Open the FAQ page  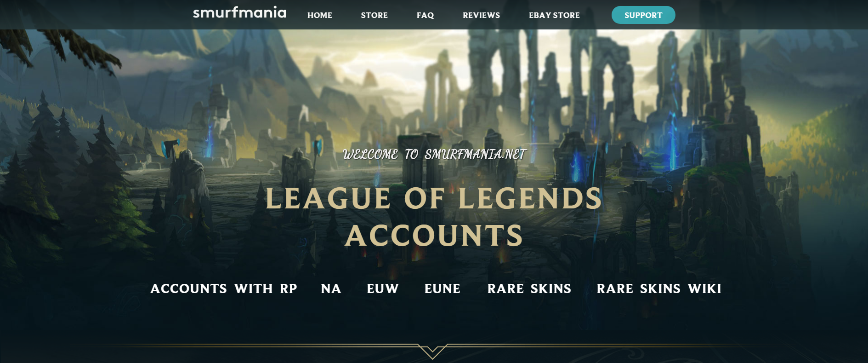[425, 15]
